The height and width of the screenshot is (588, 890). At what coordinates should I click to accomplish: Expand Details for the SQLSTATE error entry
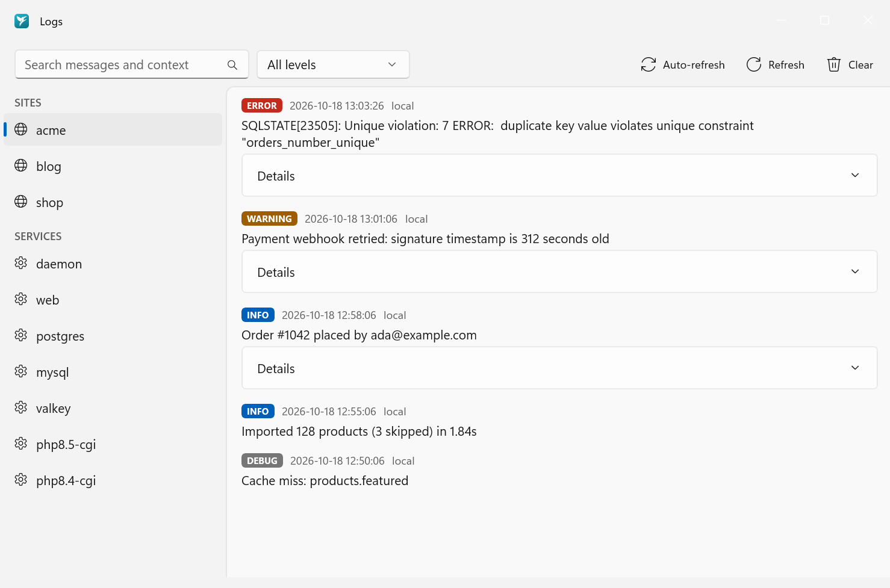pos(559,175)
